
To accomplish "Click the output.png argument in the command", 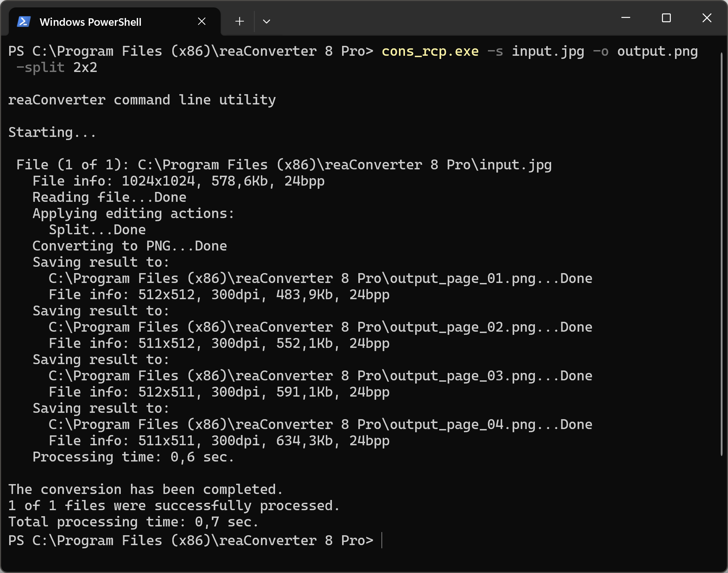I will 657,52.
